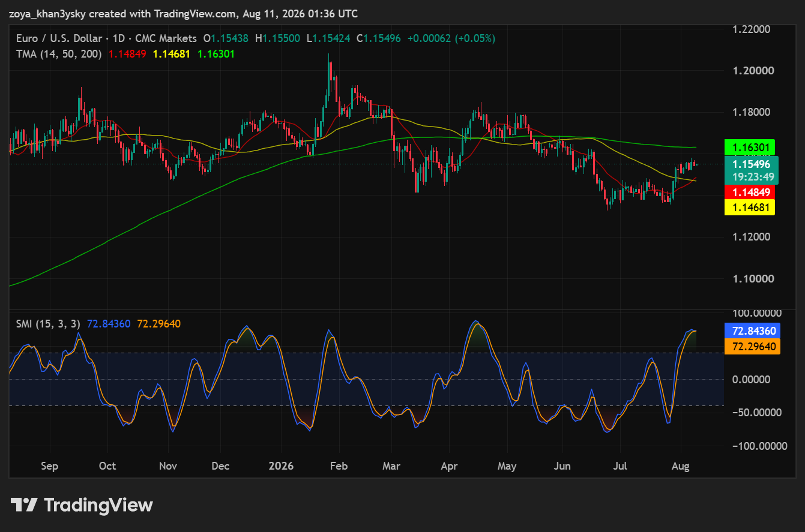Click the blue 72.84360 SMI axis label

(752, 331)
